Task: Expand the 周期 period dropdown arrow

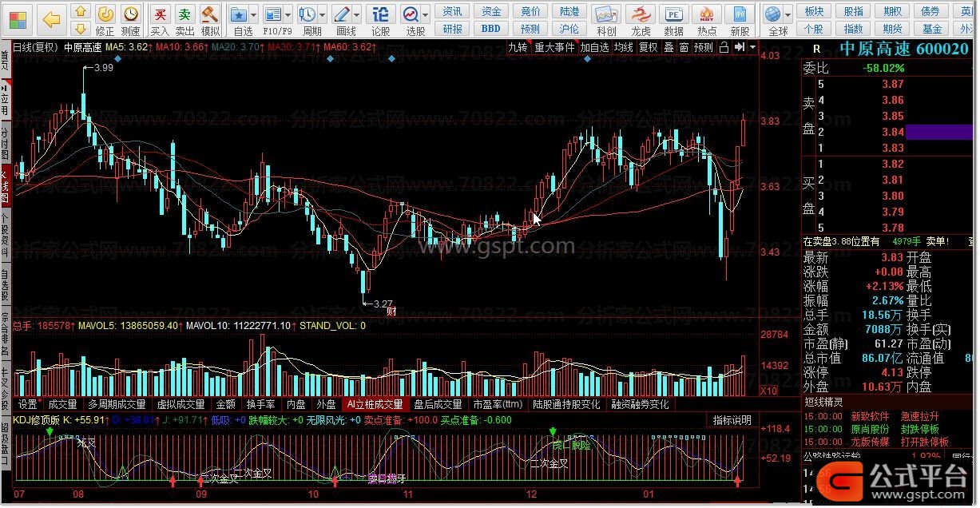Action: click(323, 14)
